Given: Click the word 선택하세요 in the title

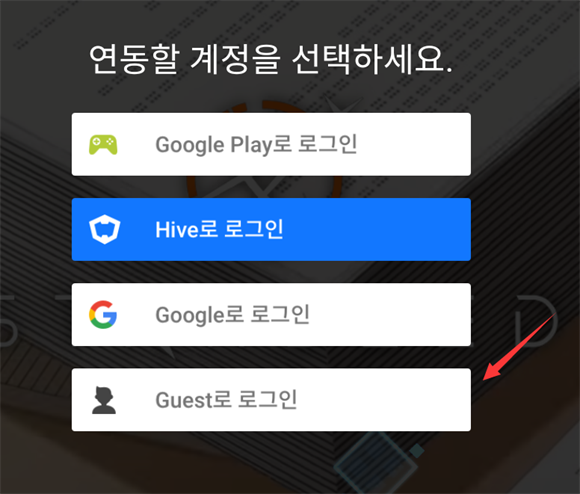Looking at the screenshot, I should pos(372,59).
